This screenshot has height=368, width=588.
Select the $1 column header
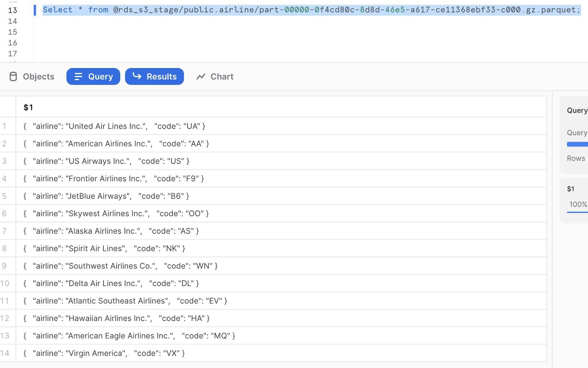[29, 107]
